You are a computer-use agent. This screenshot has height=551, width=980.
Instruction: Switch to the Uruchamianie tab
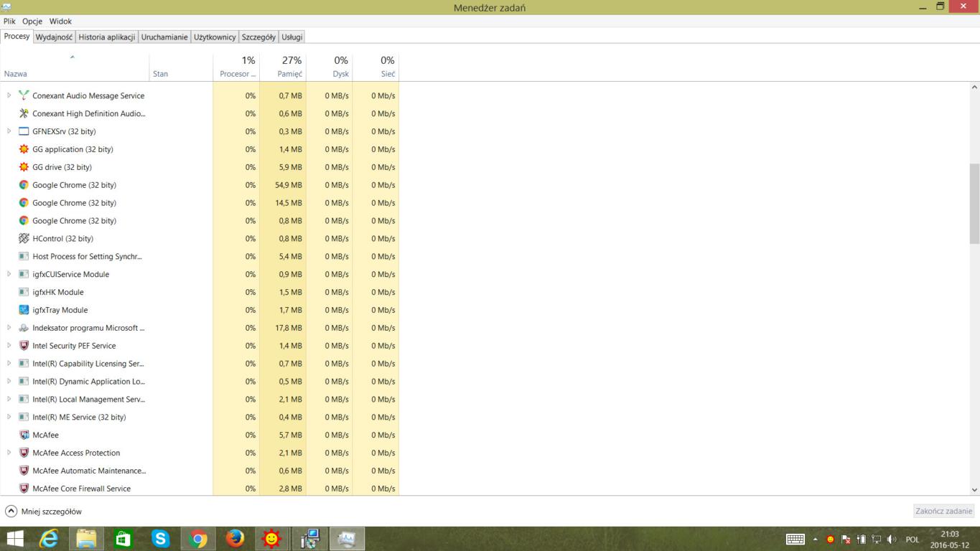[x=164, y=37]
